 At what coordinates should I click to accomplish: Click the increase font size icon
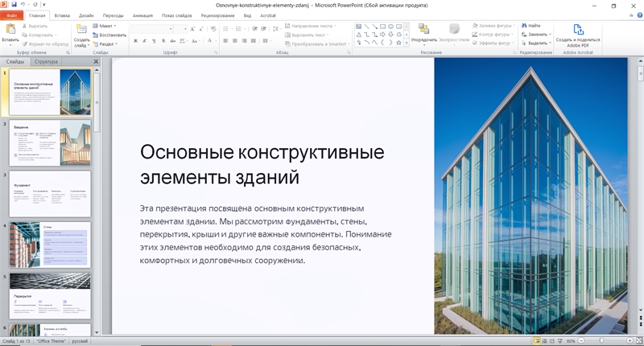[x=192, y=29]
